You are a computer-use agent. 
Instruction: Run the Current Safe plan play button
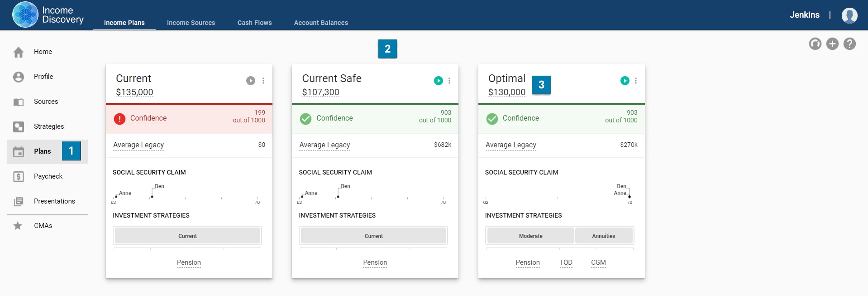(x=438, y=81)
